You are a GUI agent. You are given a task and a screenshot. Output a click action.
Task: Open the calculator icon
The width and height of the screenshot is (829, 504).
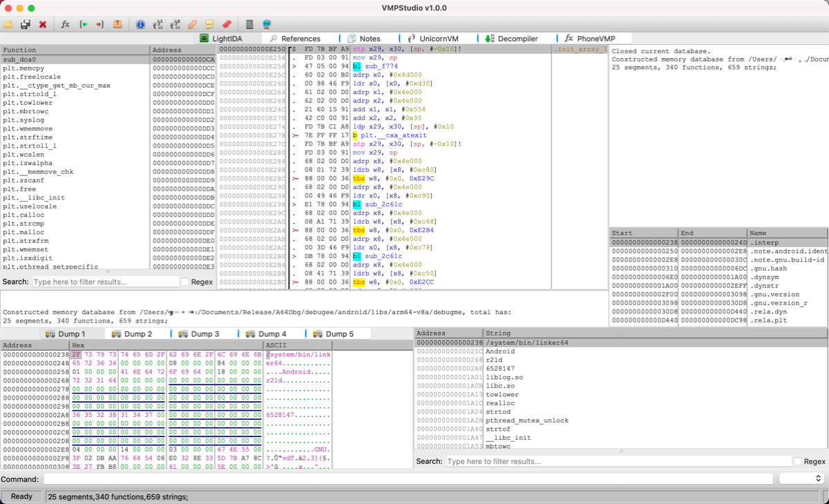point(249,24)
